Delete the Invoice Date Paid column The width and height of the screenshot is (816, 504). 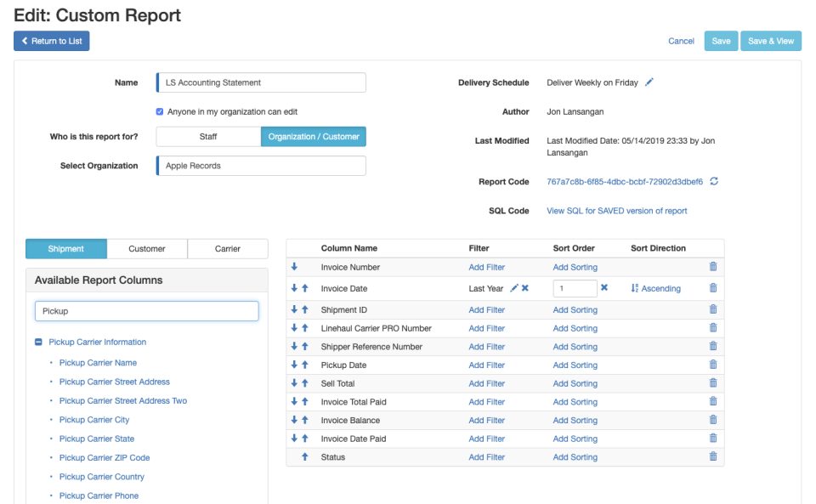[x=713, y=438]
